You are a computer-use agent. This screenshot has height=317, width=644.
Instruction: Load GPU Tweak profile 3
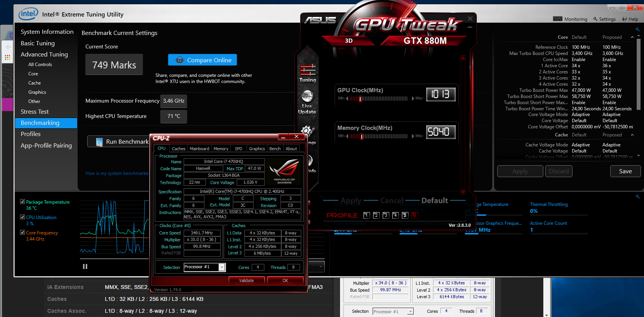click(386, 215)
